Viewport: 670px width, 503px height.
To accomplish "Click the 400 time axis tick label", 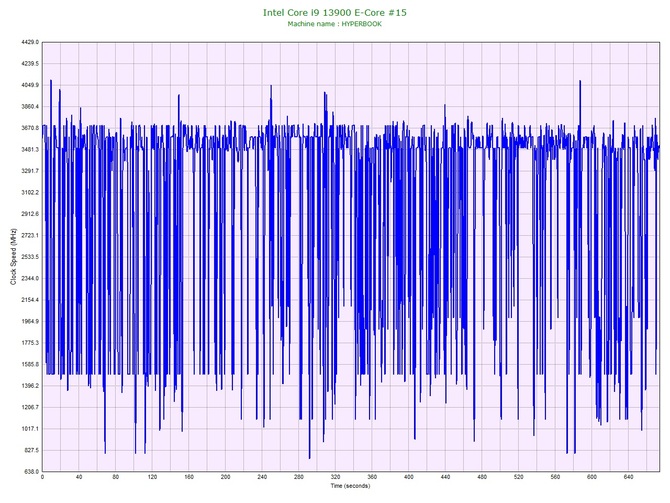I will tap(408, 477).
